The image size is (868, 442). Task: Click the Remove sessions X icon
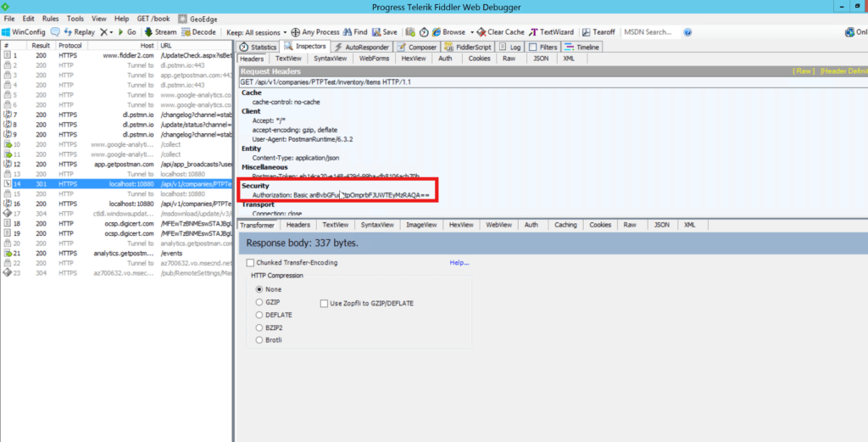pos(103,32)
